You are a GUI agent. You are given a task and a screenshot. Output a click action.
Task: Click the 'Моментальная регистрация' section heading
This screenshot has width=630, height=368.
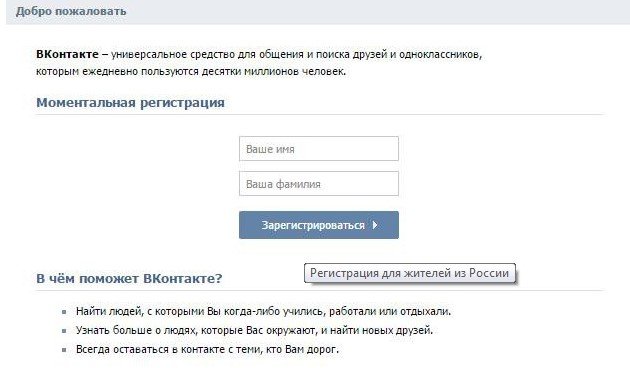[130, 102]
